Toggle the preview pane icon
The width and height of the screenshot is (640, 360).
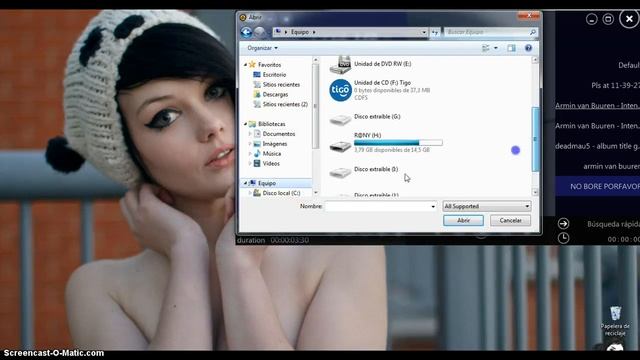tap(511, 48)
